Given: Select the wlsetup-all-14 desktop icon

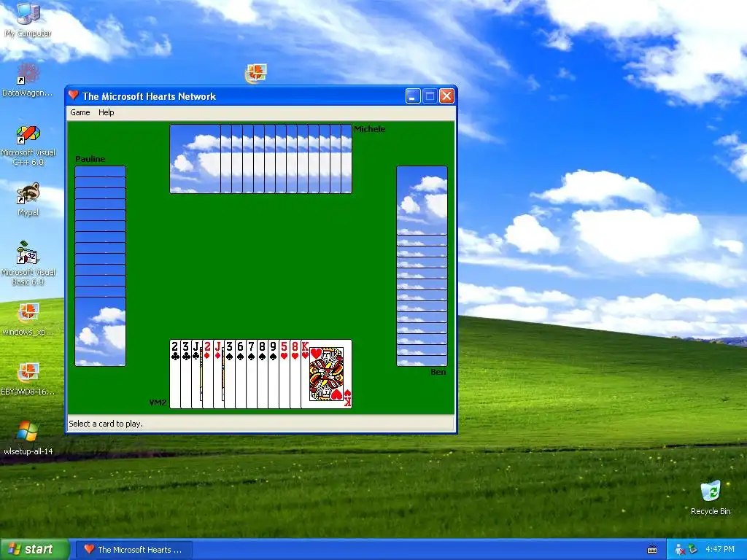Looking at the screenshot, I should (x=28, y=438).
